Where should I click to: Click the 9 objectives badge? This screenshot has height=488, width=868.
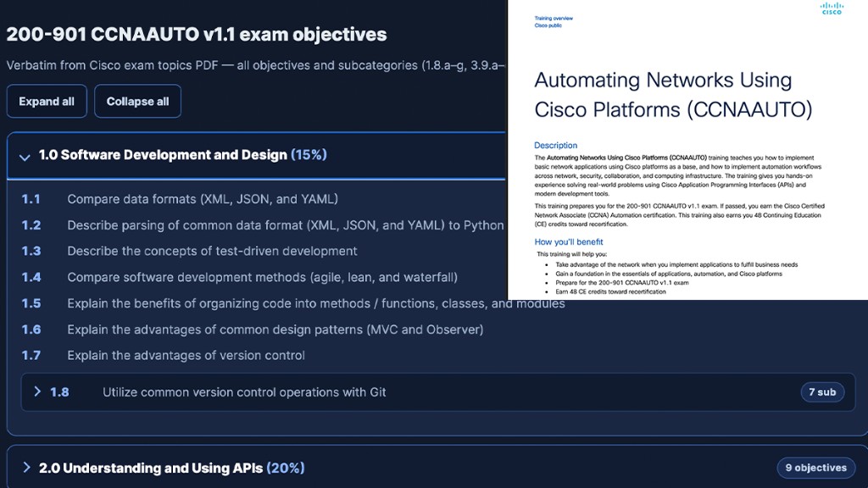[815, 468]
